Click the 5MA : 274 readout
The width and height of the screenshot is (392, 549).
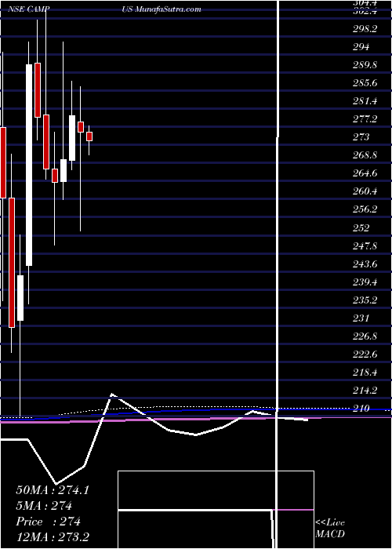[x=44, y=506]
